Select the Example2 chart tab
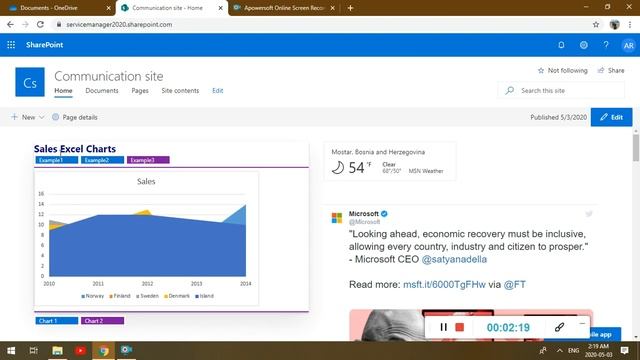Viewport: 640px width, 360px height. [x=102, y=160]
